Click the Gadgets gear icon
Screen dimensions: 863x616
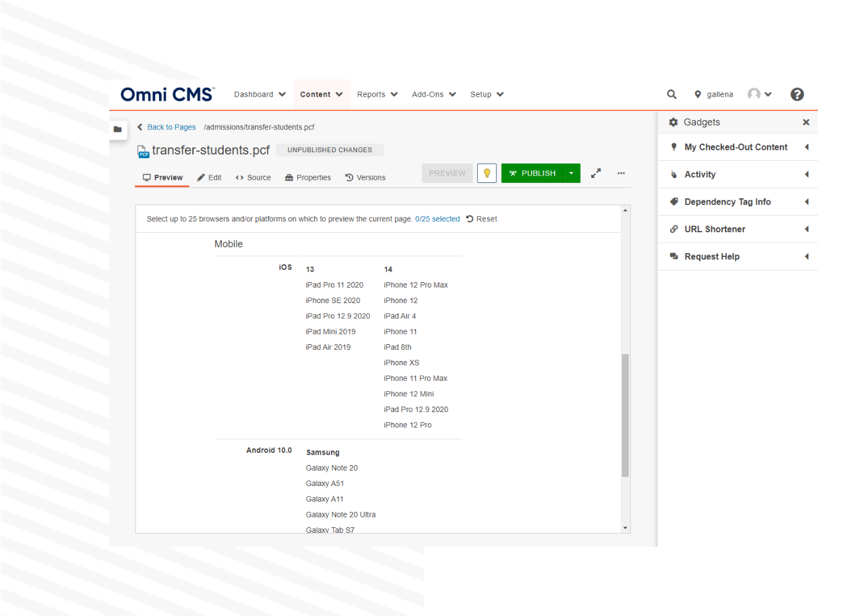(673, 122)
